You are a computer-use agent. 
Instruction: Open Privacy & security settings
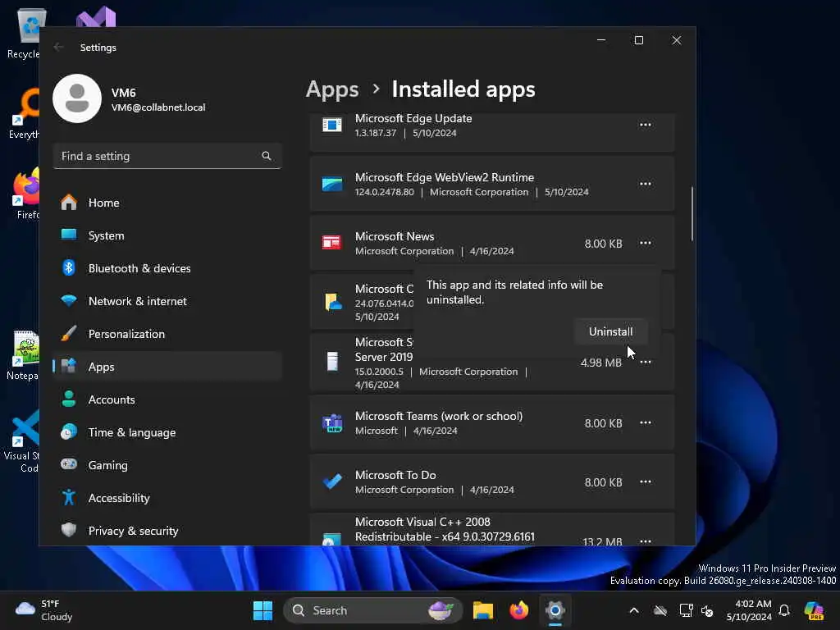[167, 531]
